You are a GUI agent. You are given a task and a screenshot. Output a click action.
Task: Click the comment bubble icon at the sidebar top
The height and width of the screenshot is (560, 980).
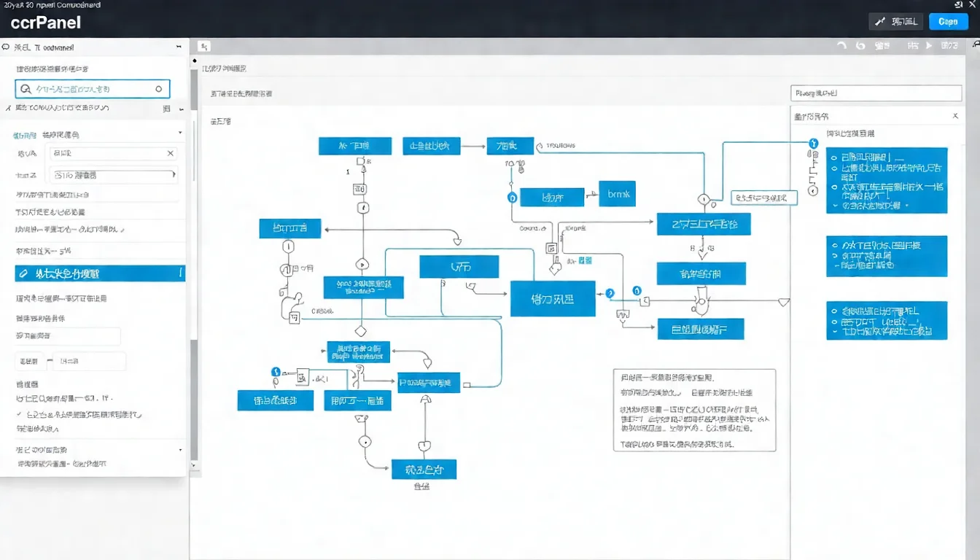tap(6, 45)
